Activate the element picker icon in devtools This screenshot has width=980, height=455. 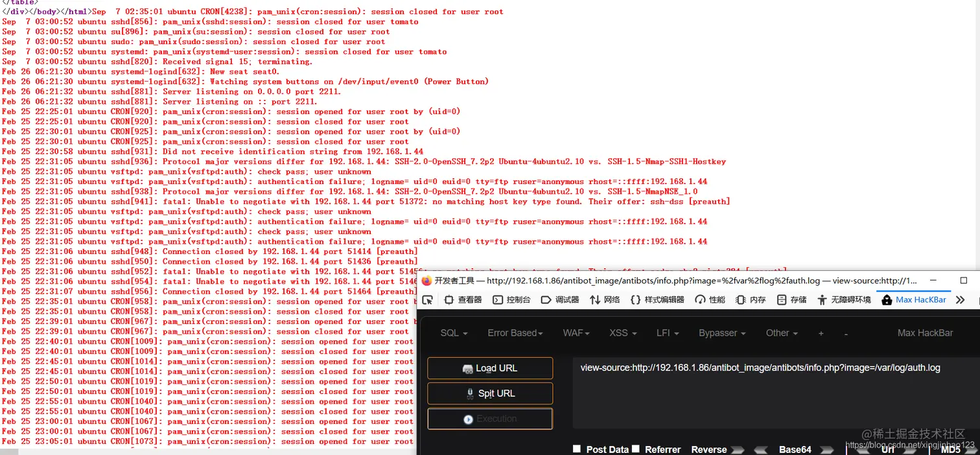click(x=427, y=299)
